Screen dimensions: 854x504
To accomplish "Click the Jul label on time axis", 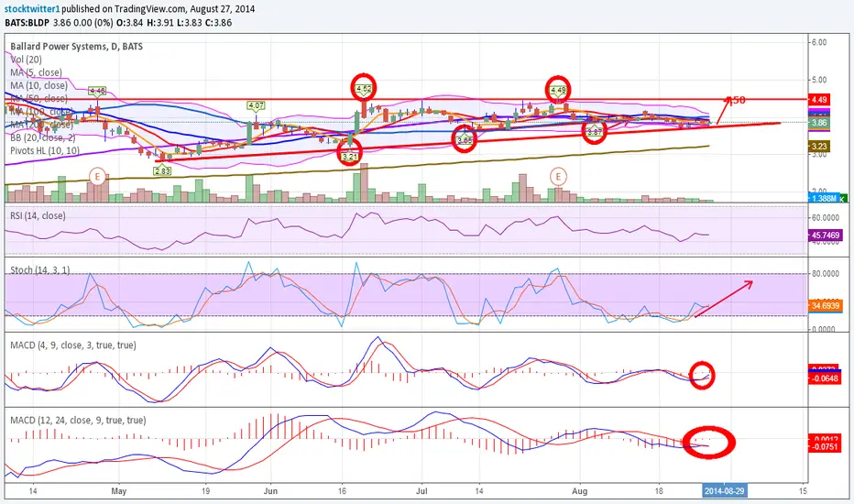I will [x=422, y=491].
